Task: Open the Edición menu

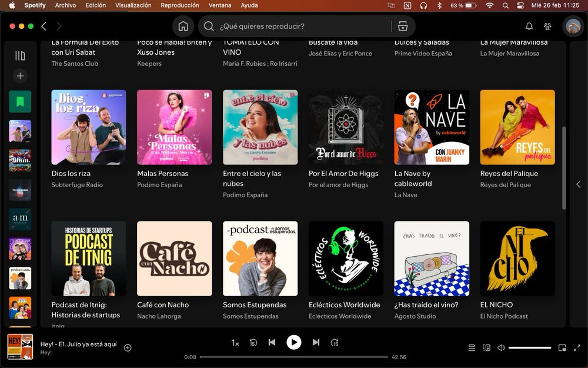Action: coord(96,5)
